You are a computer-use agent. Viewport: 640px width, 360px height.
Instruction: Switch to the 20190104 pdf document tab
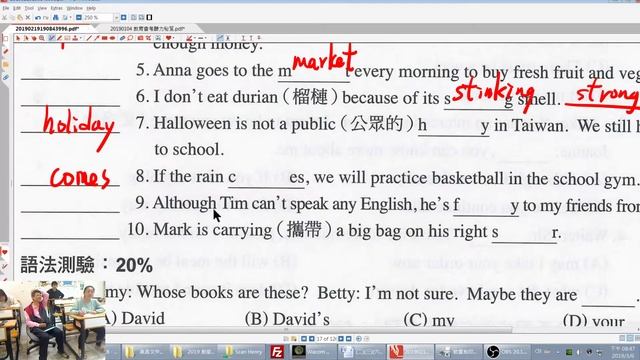click(x=147, y=29)
